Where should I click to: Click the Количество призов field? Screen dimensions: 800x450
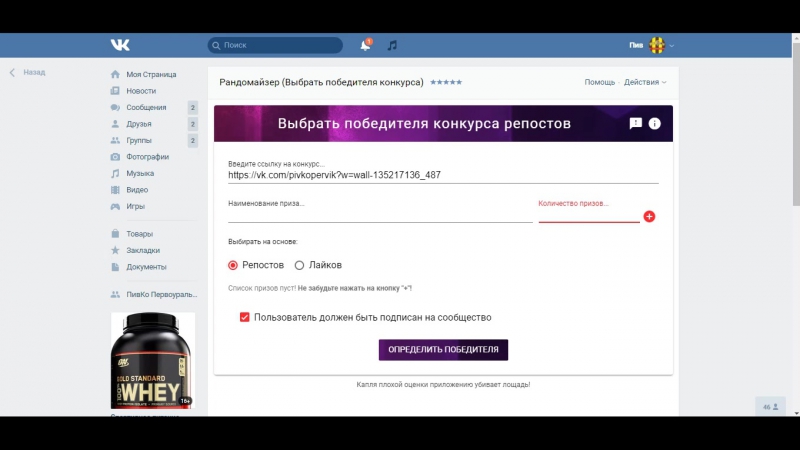tap(589, 216)
